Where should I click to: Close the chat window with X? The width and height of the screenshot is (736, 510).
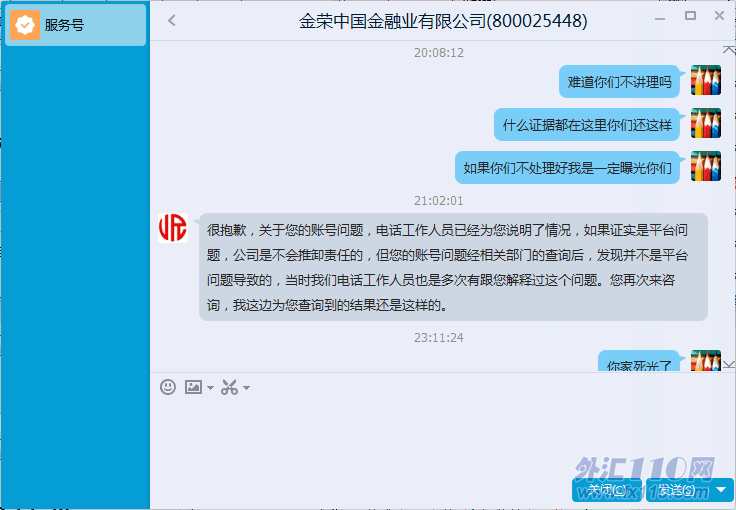(719, 15)
